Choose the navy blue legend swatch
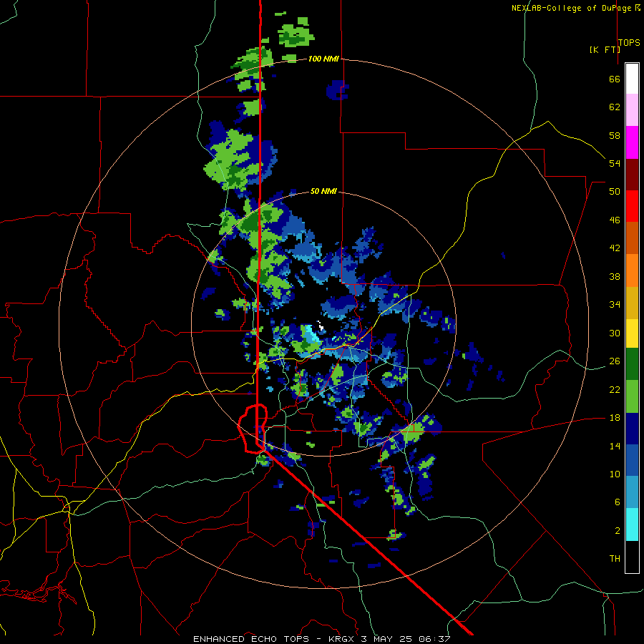The width and height of the screenshot is (644, 644). coord(632,429)
